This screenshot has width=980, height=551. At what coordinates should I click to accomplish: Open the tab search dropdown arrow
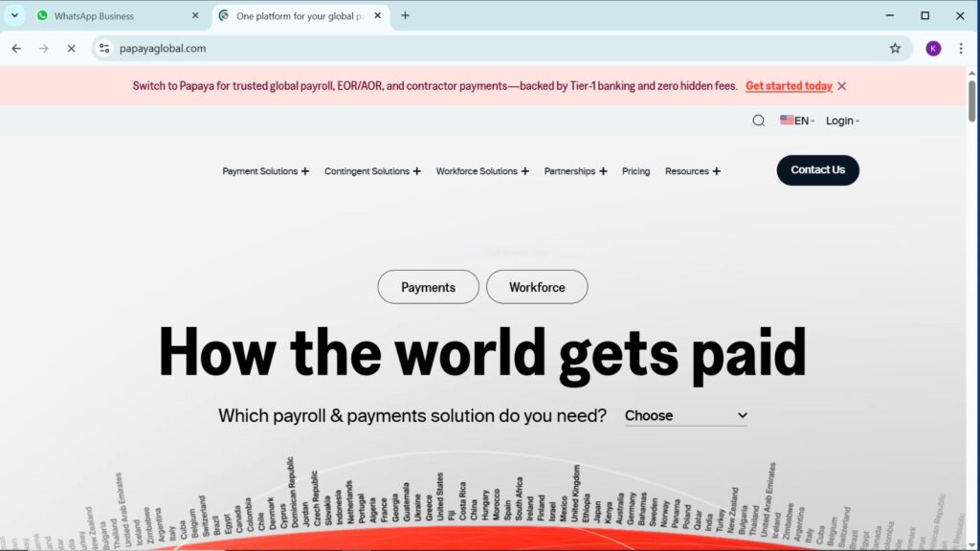[x=14, y=15]
